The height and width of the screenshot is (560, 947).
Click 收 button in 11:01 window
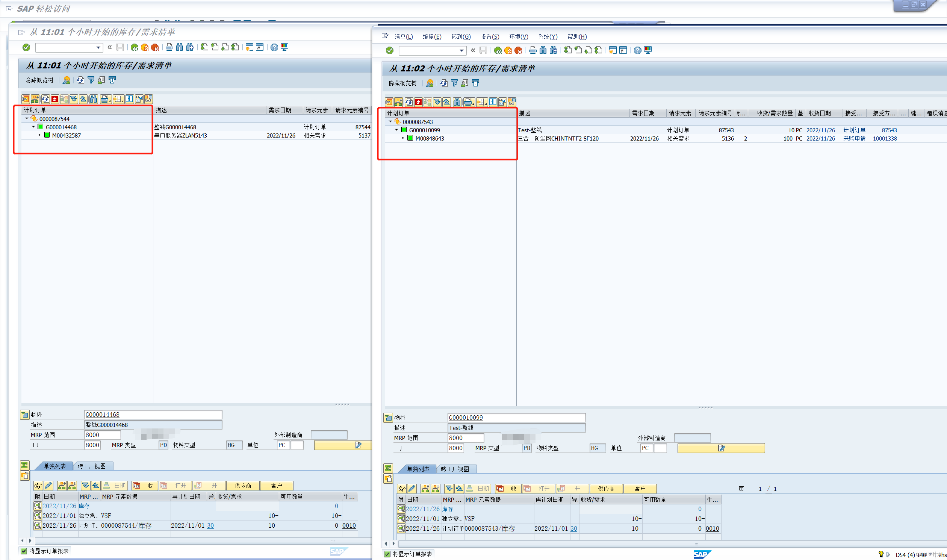click(144, 486)
